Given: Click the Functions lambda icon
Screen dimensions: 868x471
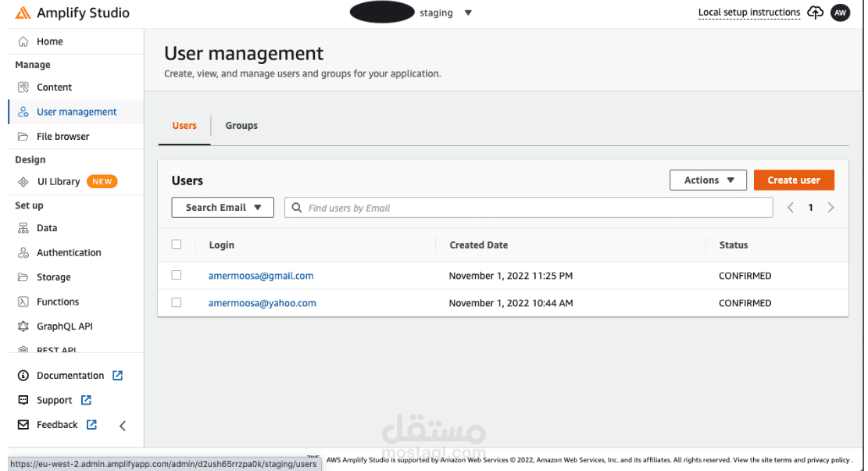Looking at the screenshot, I should click(23, 302).
